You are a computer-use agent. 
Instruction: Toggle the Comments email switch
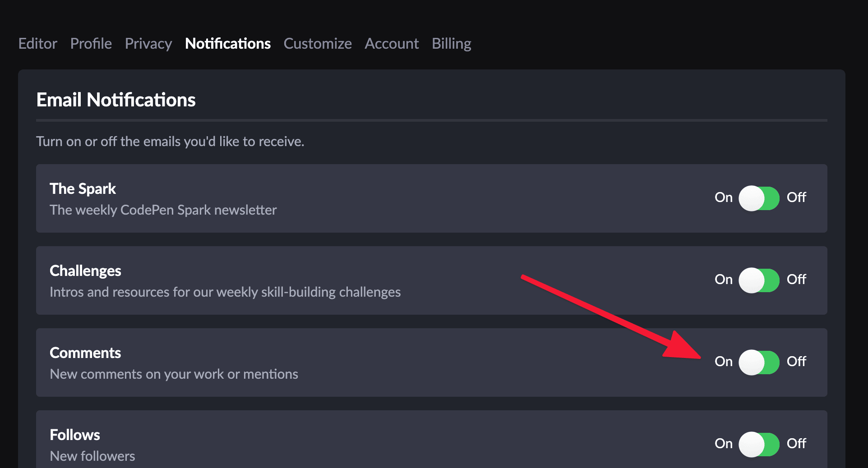point(759,362)
